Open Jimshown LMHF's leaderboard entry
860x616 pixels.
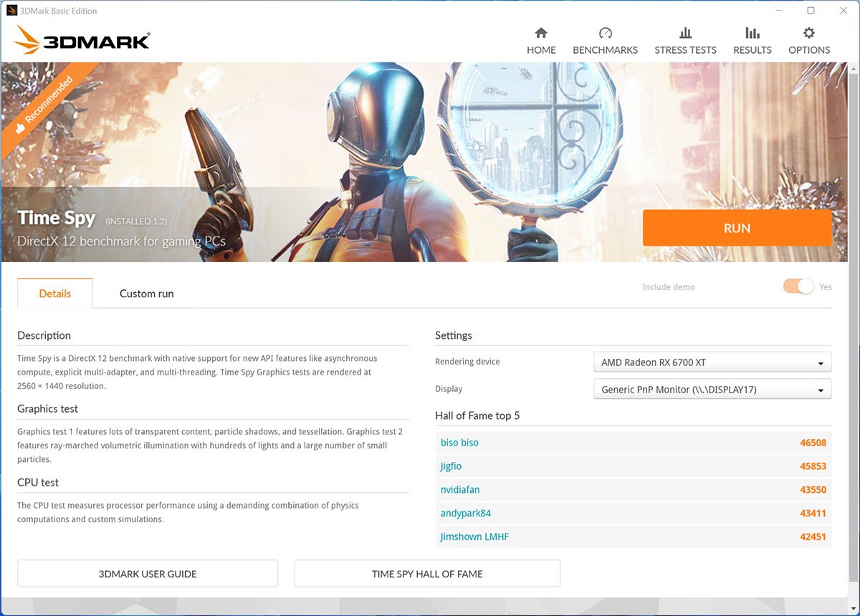tap(474, 537)
